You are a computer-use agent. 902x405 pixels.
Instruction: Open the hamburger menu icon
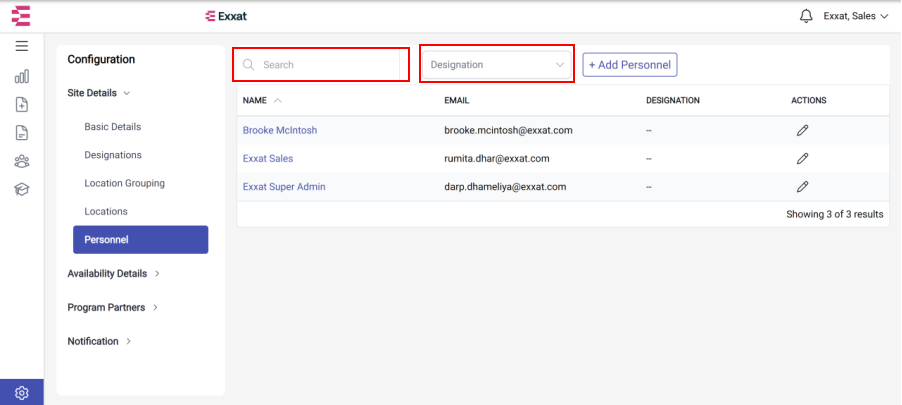tap(22, 46)
